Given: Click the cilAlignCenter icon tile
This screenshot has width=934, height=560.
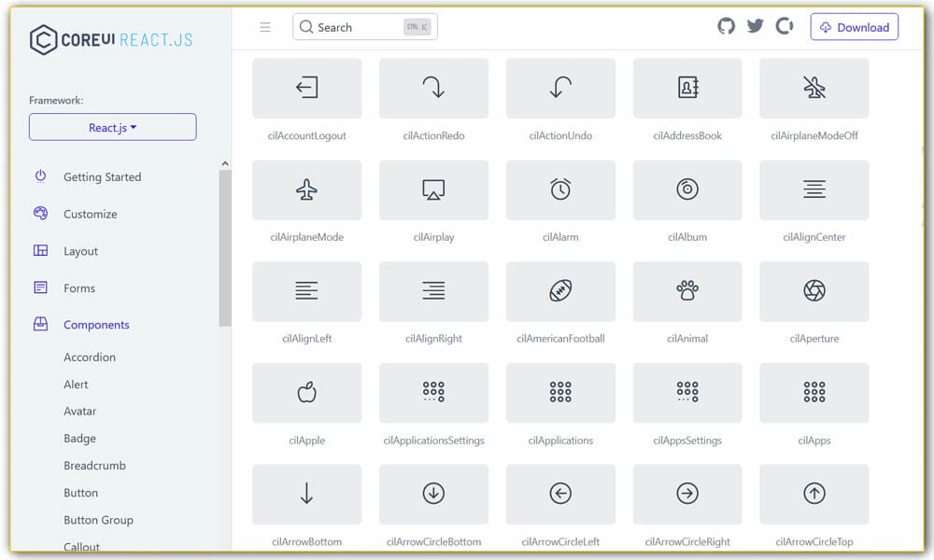Looking at the screenshot, I should (x=814, y=189).
